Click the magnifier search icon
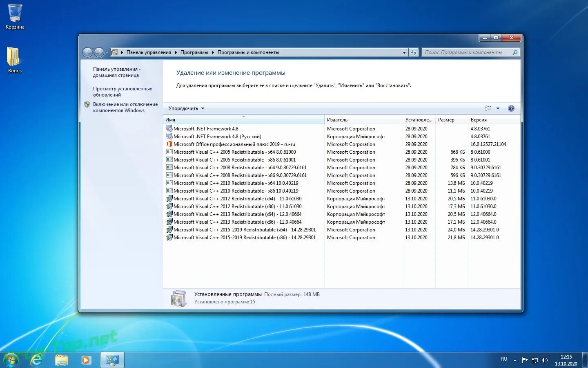Viewport: 588px width, 368px height. coord(515,52)
